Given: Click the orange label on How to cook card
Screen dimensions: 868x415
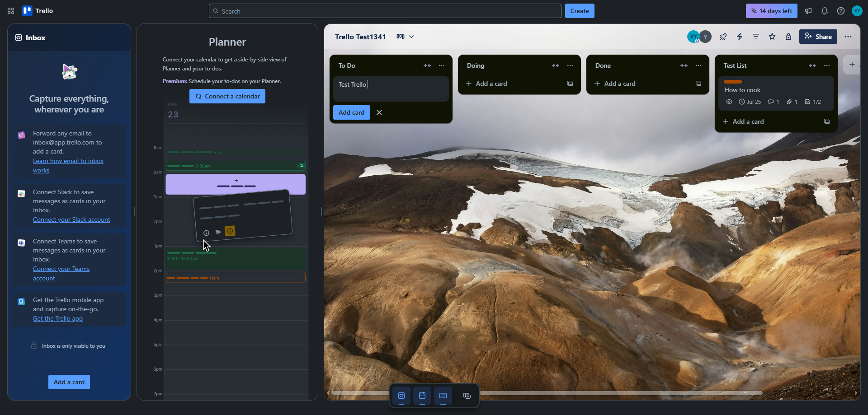Looking at the screenshot, I should click(733, 82).
